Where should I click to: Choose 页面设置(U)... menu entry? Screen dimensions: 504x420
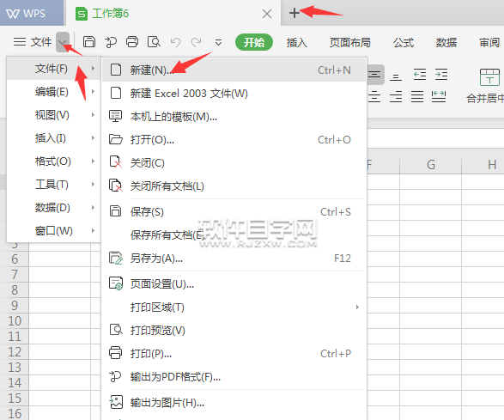(234, 283)
